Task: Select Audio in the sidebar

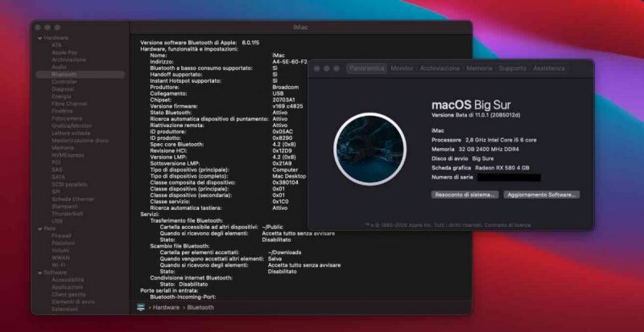Action: tap(59, 67)
